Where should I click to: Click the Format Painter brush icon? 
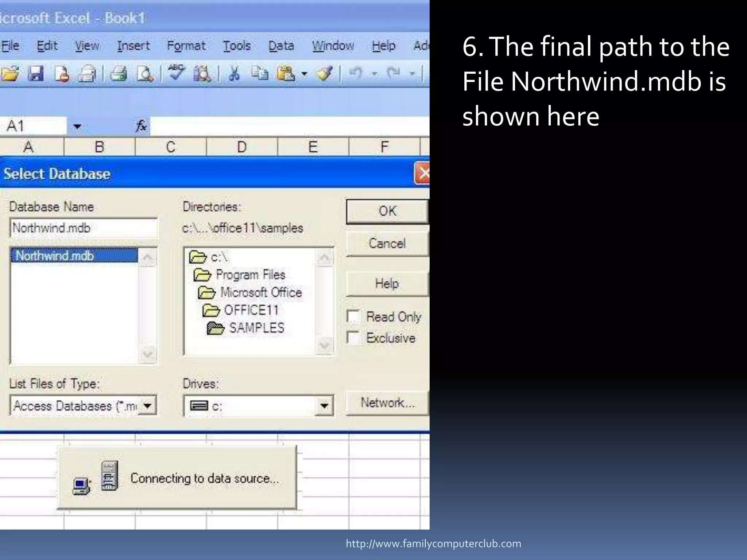click(324, 74)
